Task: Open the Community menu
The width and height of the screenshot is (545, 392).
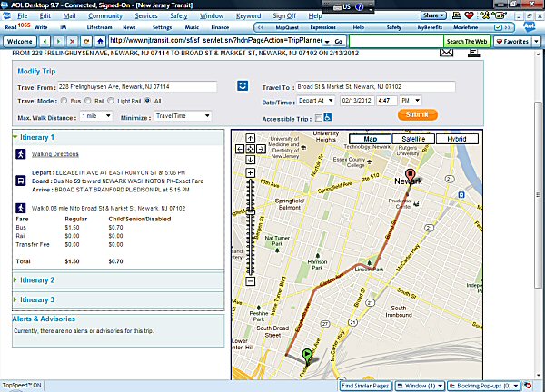Action: (105, 16)
